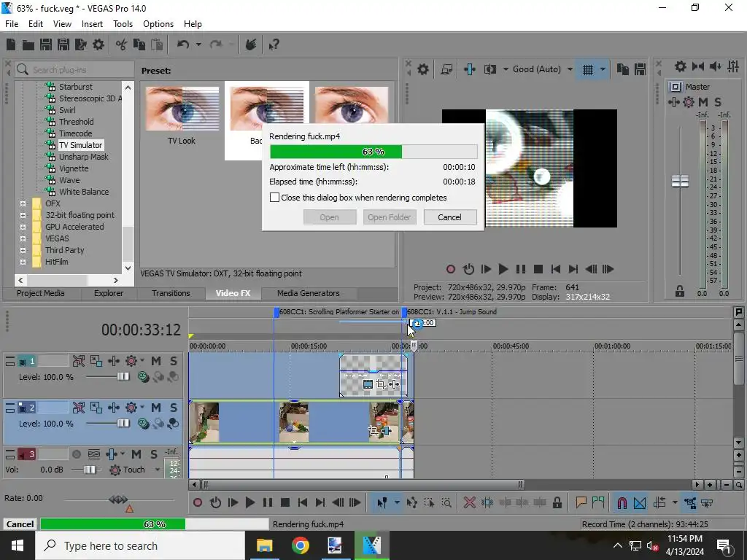Select TV Simulator plug-in

tap(80, 145)
